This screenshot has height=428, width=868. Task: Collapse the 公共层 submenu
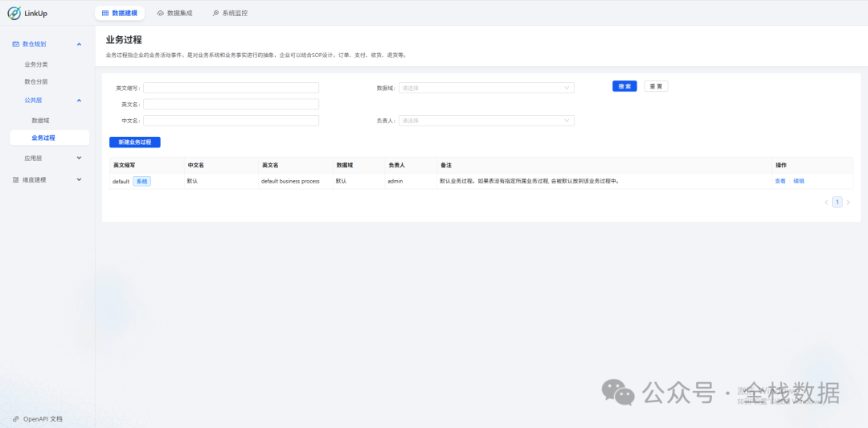[79, 101]
